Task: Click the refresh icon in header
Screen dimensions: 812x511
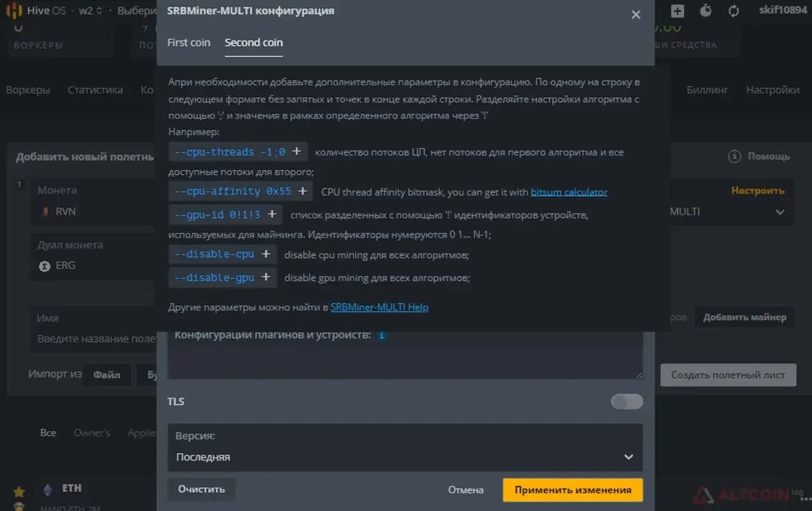Action: click(734, 11)
